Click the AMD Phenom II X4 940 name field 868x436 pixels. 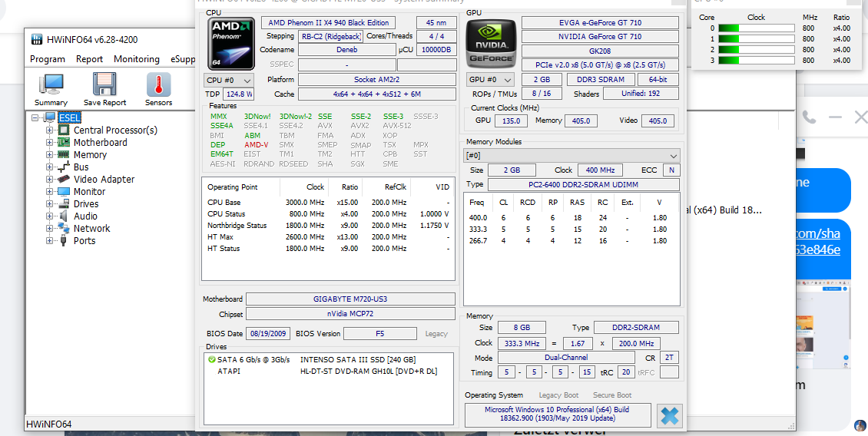[328, 23]
